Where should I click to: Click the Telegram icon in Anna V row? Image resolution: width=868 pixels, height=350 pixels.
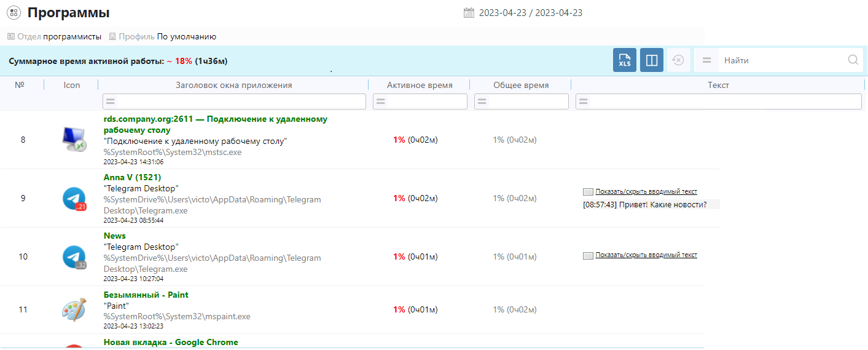74,199
